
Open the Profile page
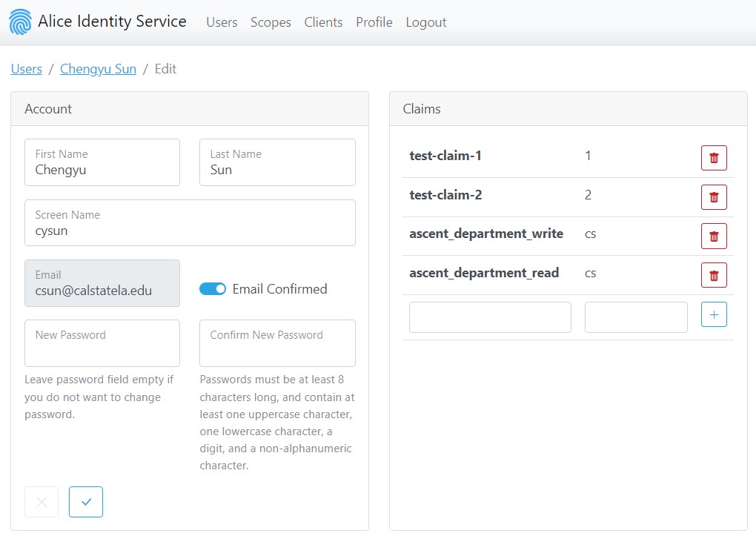[x=374, y=22]
